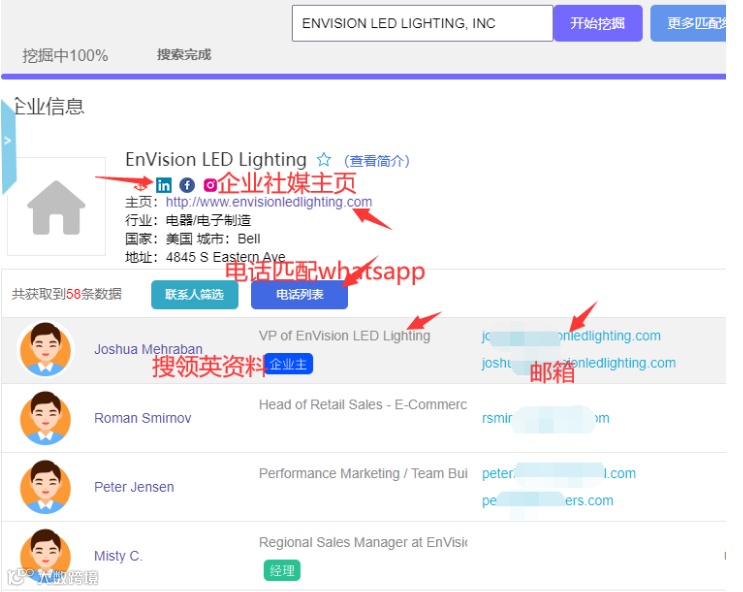Click Joshua Mehraban's avatar
The width and height of the screenshot is (743, 592).
45,349
